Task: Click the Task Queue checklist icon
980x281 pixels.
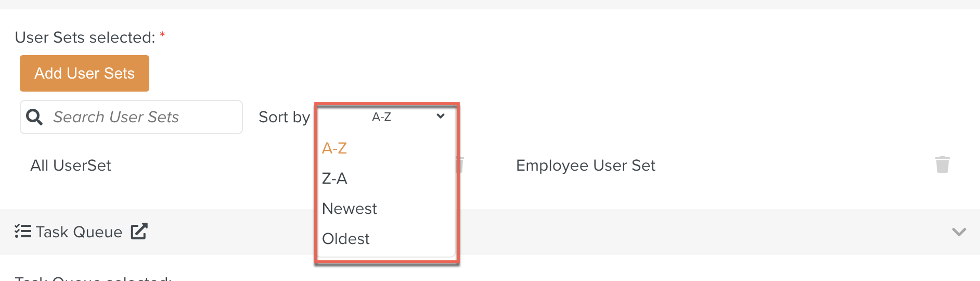Action: [x=23, y=231]
